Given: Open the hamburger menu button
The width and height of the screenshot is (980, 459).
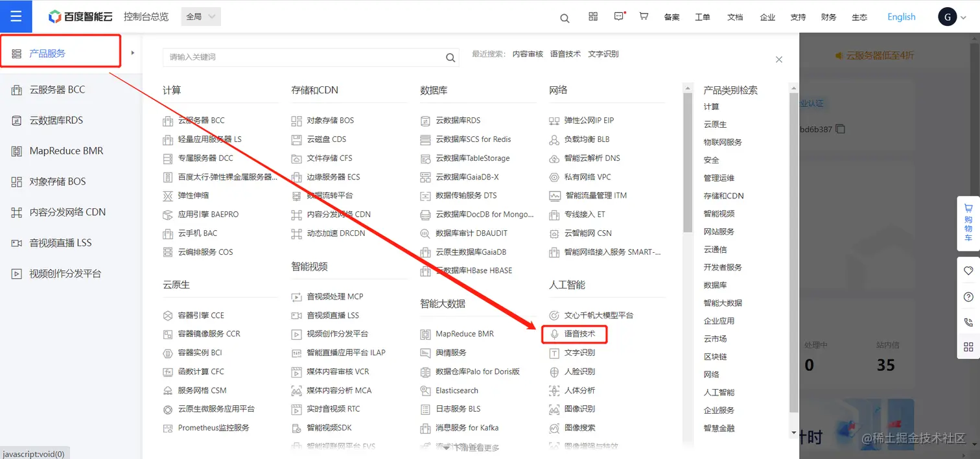Looking at the screenshot, I should (16, 16).
